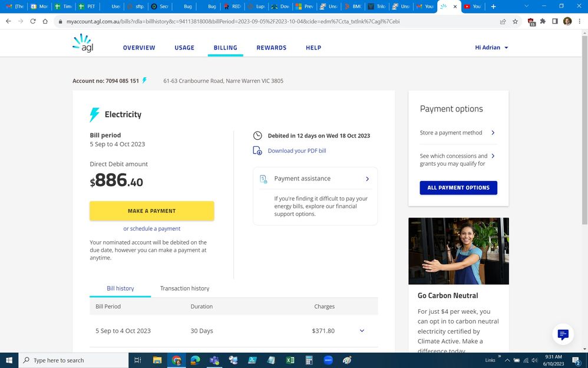Screen dimensions: 588x368
Task: Expand the 5 Sep to 4 Oct bill row
Action: click(x=362, y=331)
